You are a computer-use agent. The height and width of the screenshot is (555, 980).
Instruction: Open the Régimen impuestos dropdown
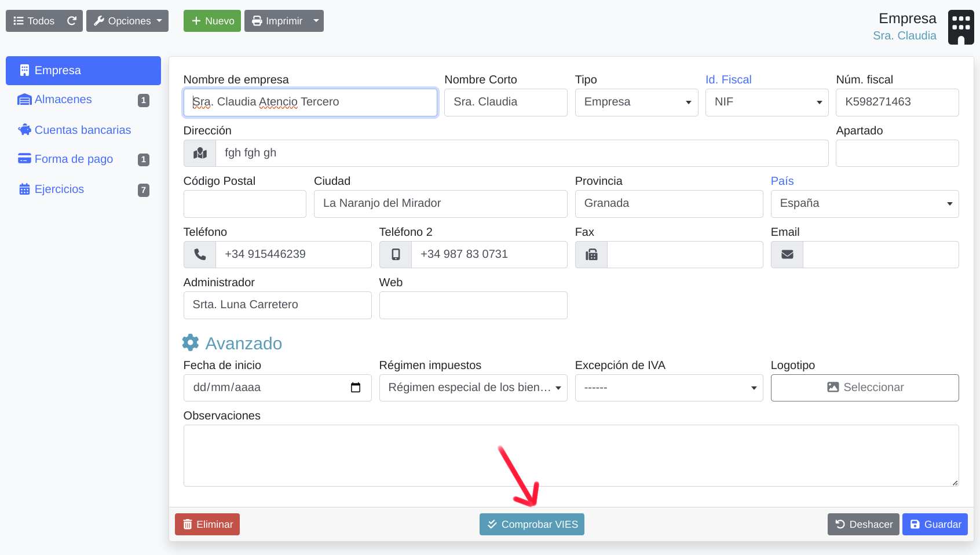click(473, 388)
